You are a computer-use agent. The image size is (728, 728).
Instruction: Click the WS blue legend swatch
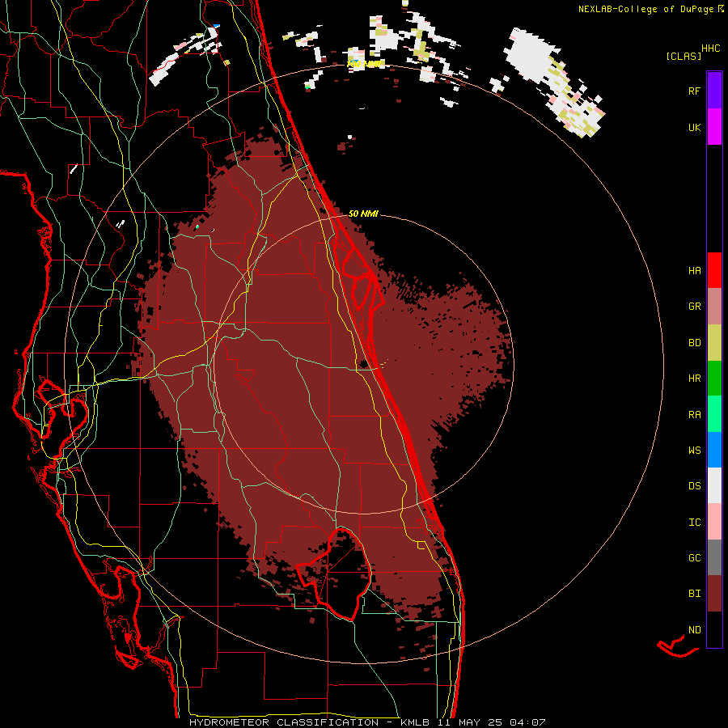click(x=714, y=450)
